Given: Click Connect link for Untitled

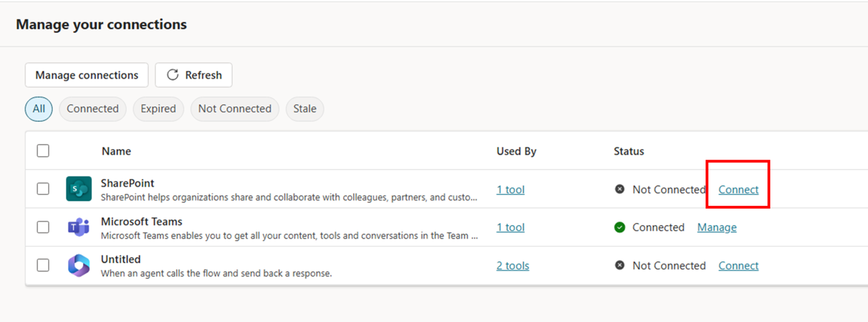Looking at the screenshot, I should (x=738, y=266).
